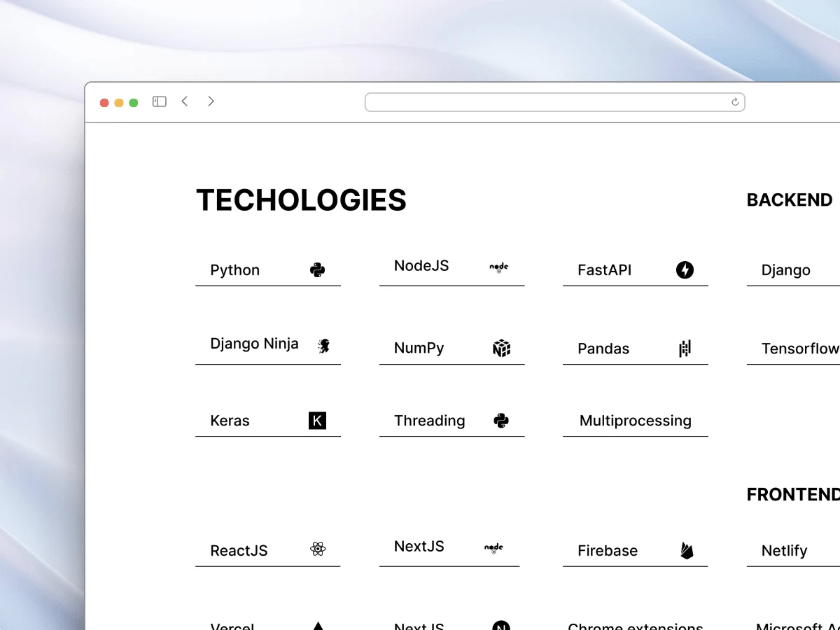Click the Keras K icon
This screenshot has width=840, height=630.
click(x=317, y=421)
